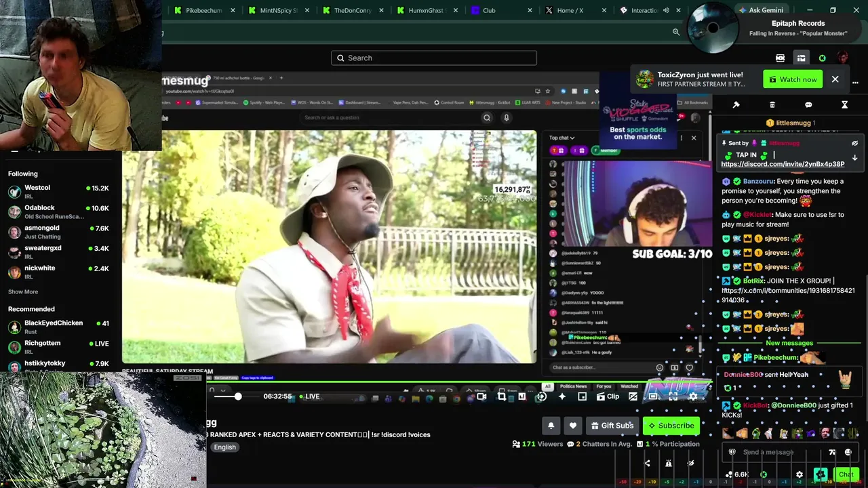This screenshot has width=868, height=488.
Task: Click the green Chat send button
Action: 845,474
